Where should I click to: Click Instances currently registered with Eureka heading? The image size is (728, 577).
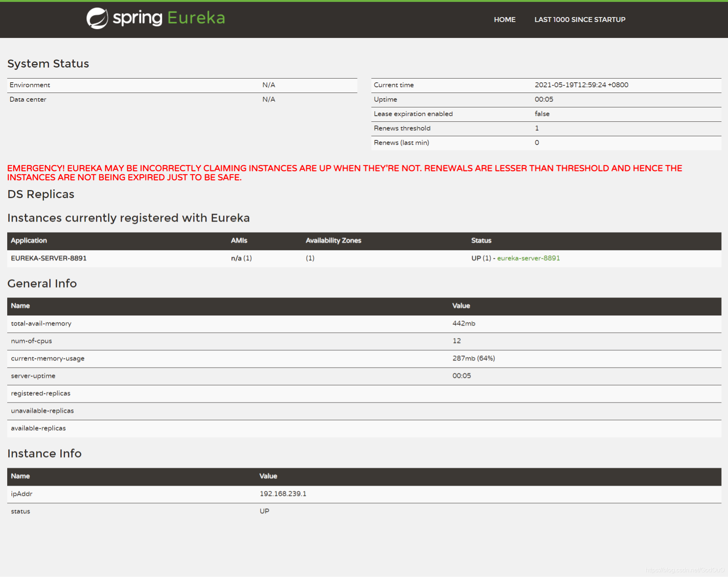click(x=128, y=218)
